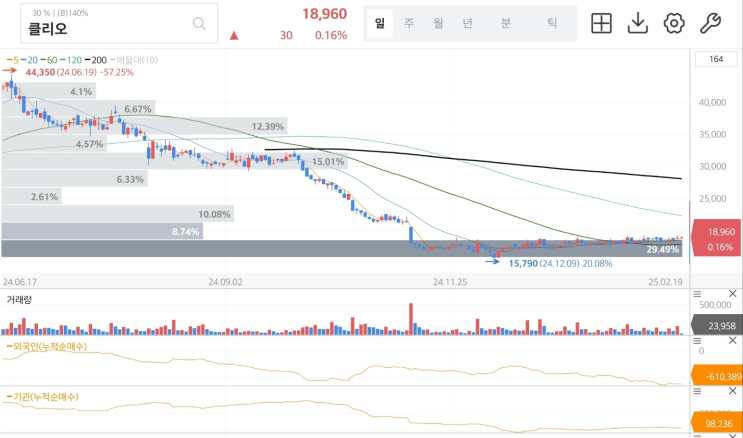Switch to tick (틱) chart tab
This screenshot has width=743, height=438.
tap(552, 23)
